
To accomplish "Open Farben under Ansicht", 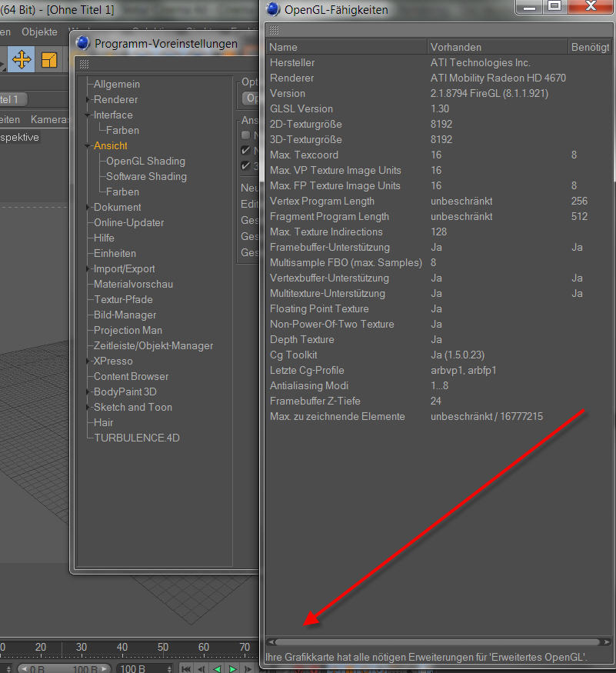I will pos(122,192).
